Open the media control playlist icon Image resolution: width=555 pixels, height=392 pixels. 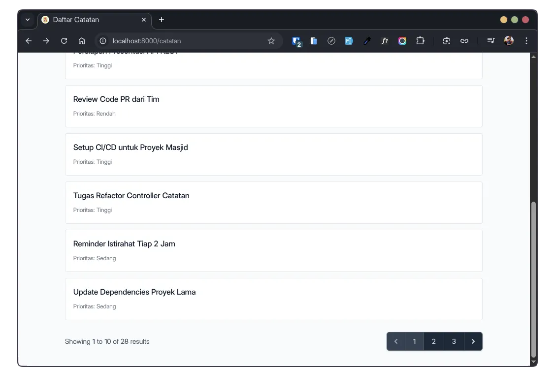pos(490,41)
